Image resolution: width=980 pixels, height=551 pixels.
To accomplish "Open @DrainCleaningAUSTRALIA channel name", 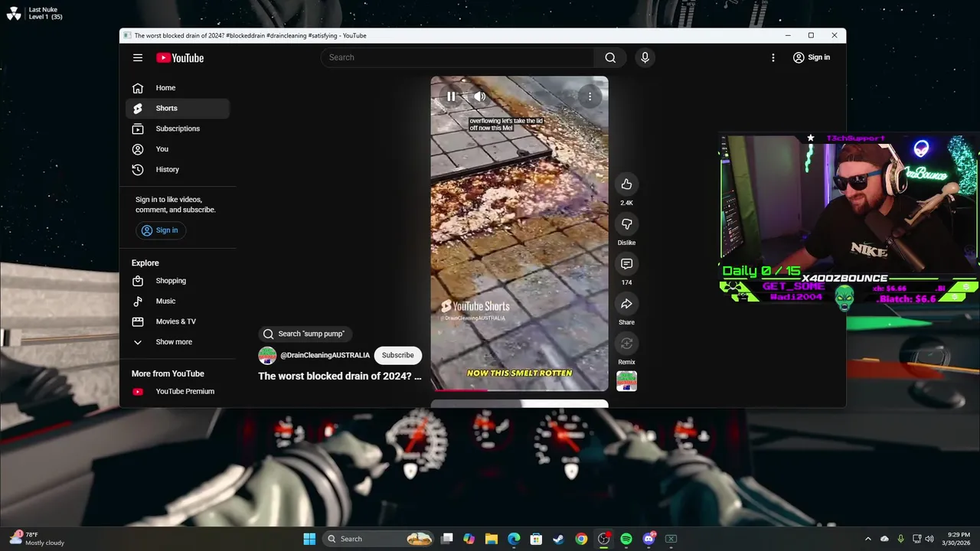I will click(325, 355).
